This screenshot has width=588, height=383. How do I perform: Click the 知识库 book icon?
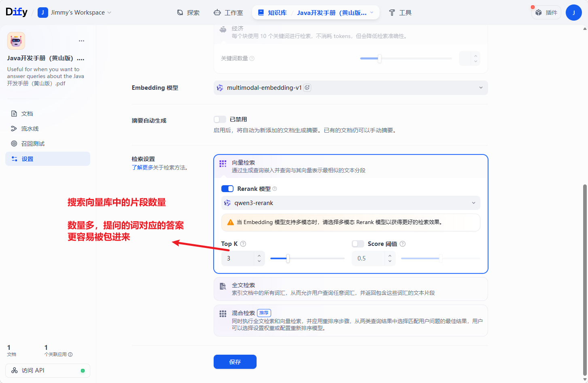(x=261, y=13)
